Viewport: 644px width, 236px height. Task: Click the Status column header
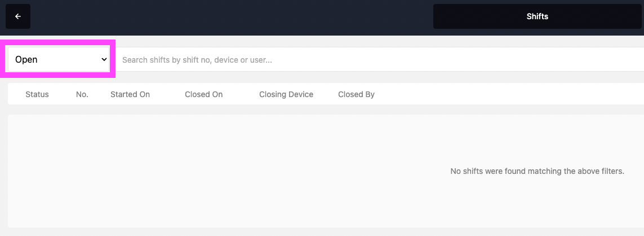37,94
